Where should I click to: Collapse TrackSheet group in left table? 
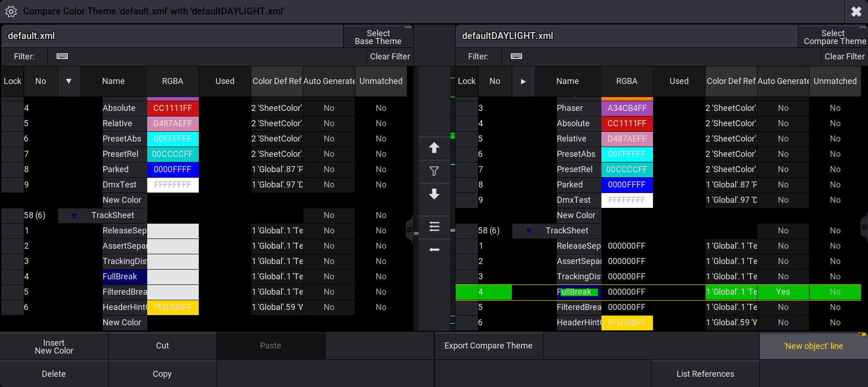(x=74, y=216)
